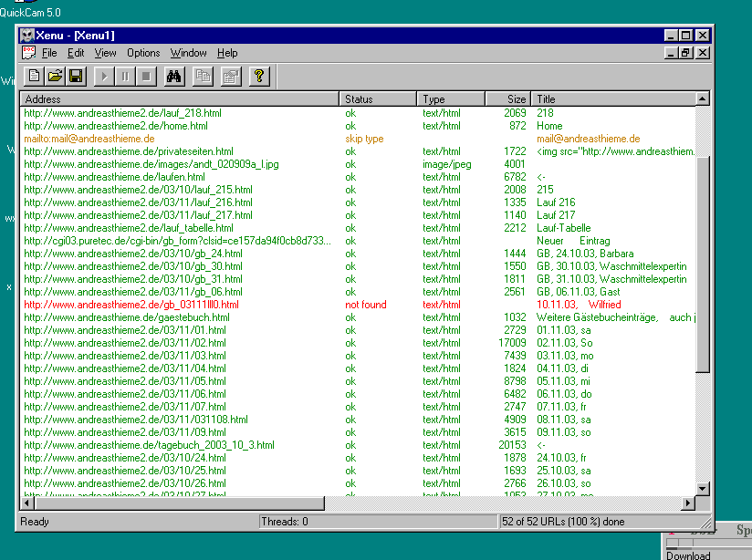Click the yellow question mark help icon
The image size is (752, 560).
259,77
